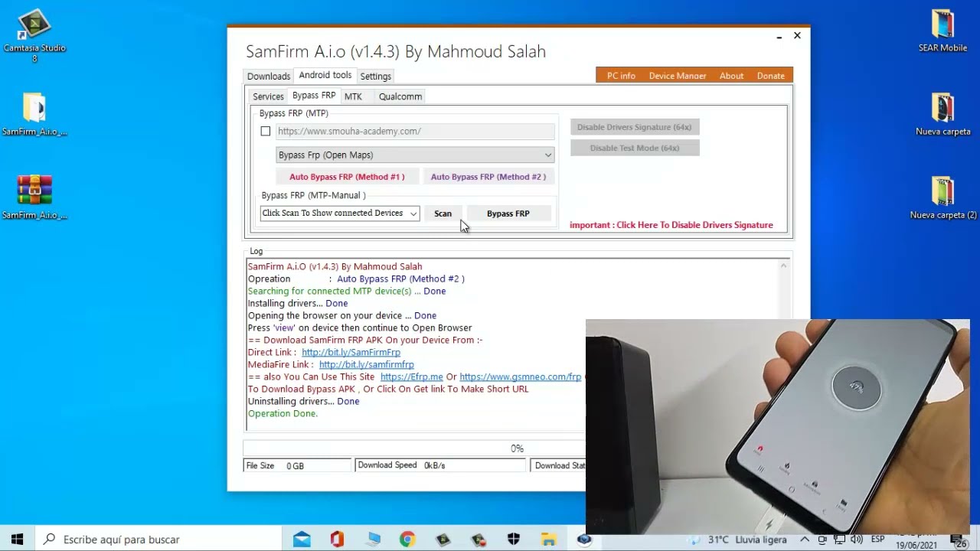Open Nueva carpeta desktop icon
This screenshot has height=551, width=980.
point(942,115)
